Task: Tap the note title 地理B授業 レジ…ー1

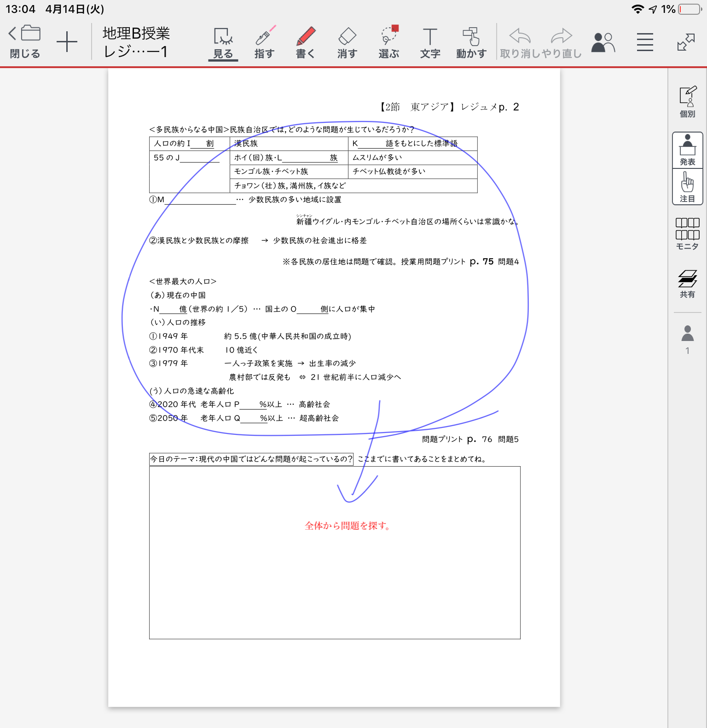Action: (136, 42)
